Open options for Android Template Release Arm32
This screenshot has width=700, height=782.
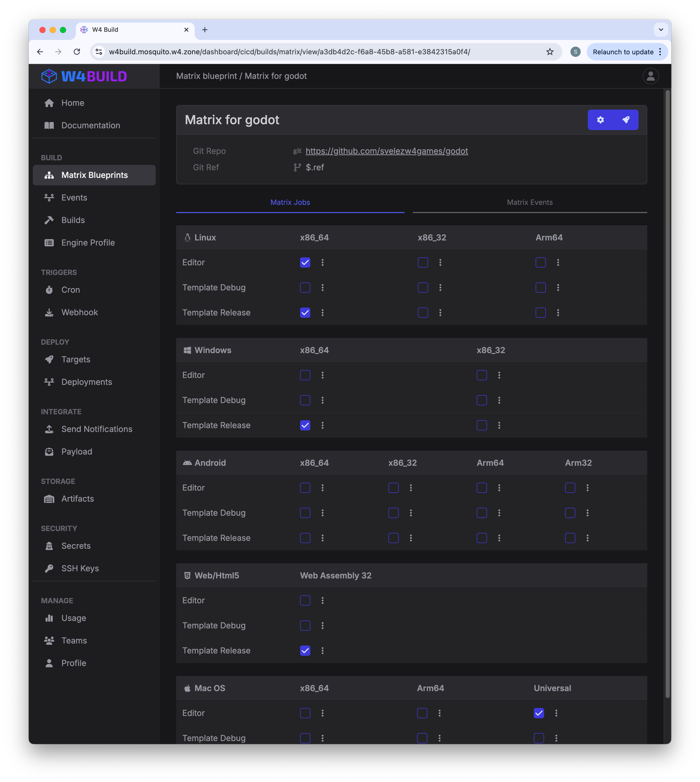587,538
